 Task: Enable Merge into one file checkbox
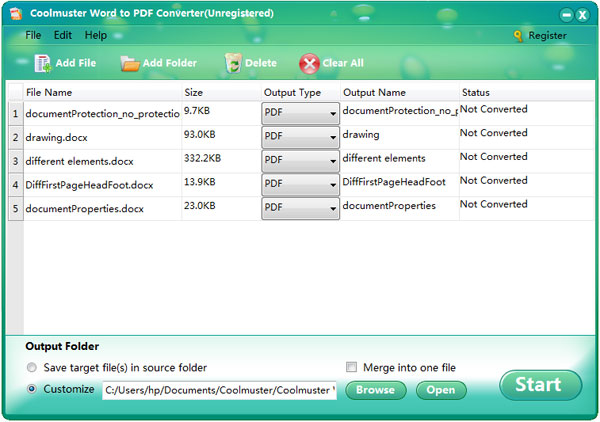(x=351, y=367)
